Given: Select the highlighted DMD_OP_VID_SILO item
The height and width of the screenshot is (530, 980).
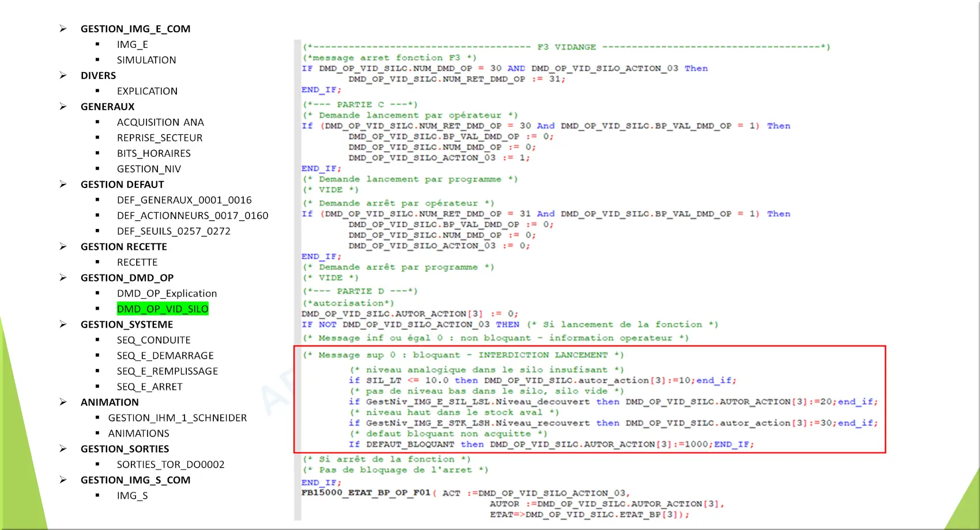Looking at the screenshot, I should (x=163, y=309).
